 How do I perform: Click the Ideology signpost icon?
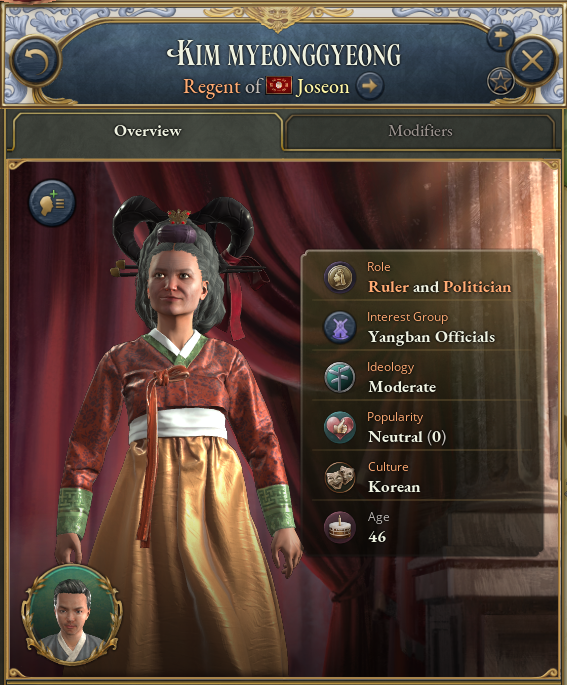click(x=340, y=377)
